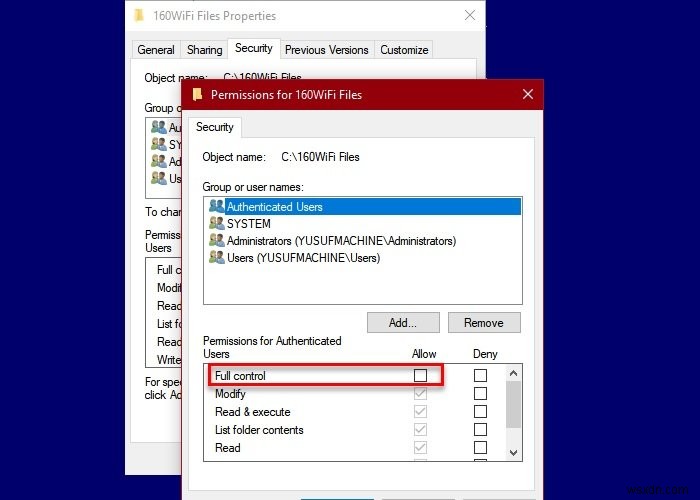Click the Full control permission label
Viewport: 700px width, 500px height.
click(240, 376)
